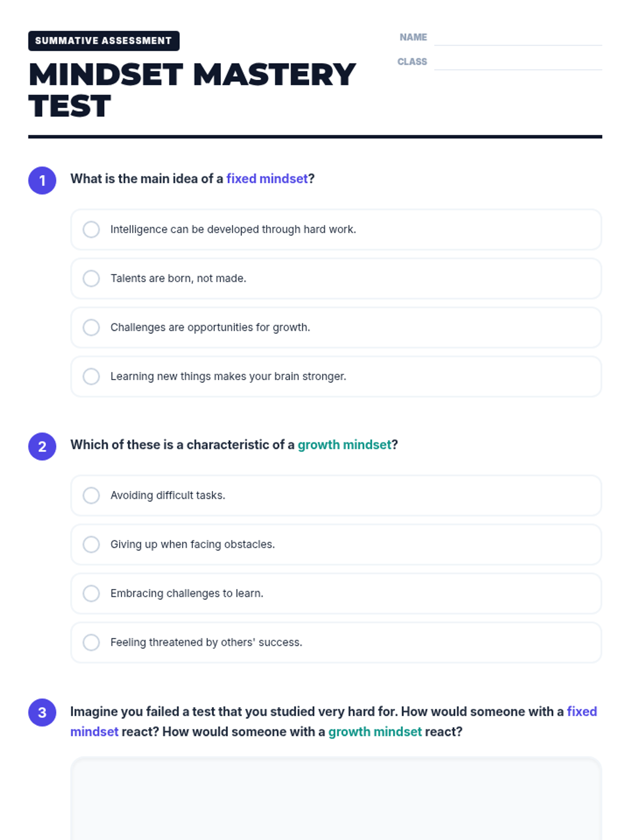
Task: Click 'growth mindset' highlighted term in question 3
Action: [x=375, y=732]
